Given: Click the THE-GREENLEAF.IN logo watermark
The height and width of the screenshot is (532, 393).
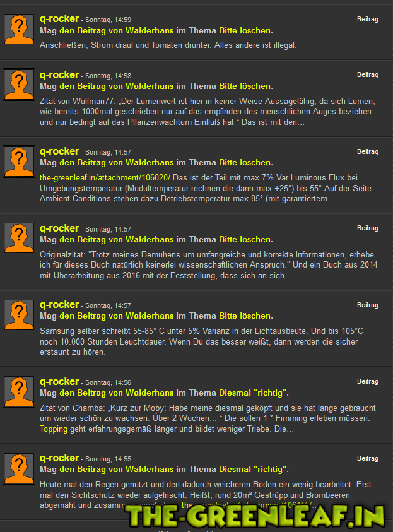Looking at the screenshot, I should coord(255,516).
